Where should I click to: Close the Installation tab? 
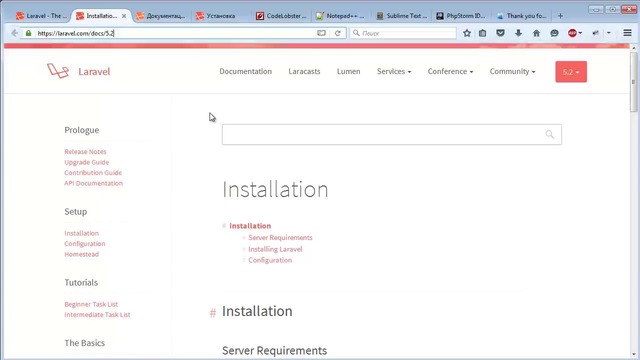(x=124, y=16)
